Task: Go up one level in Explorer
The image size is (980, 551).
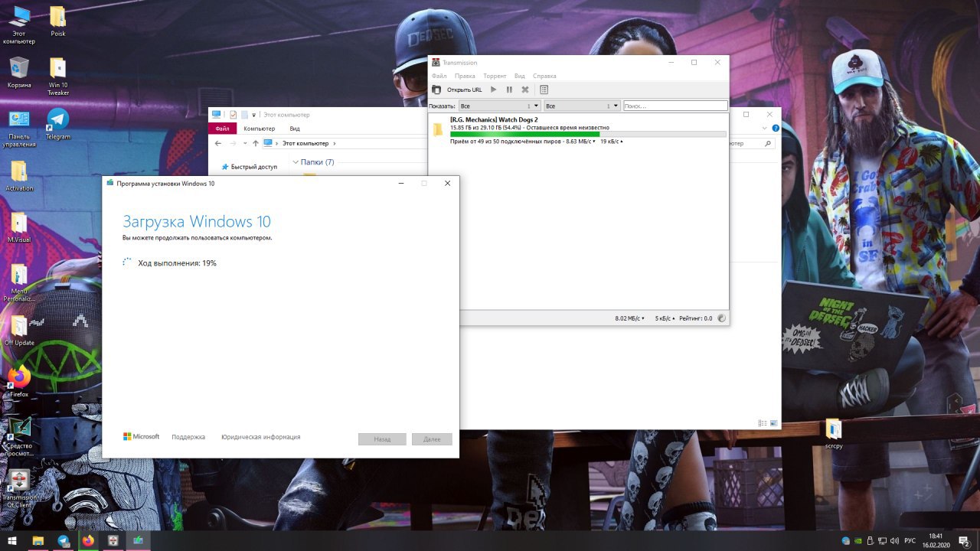Action: click(x=255, y=143)
